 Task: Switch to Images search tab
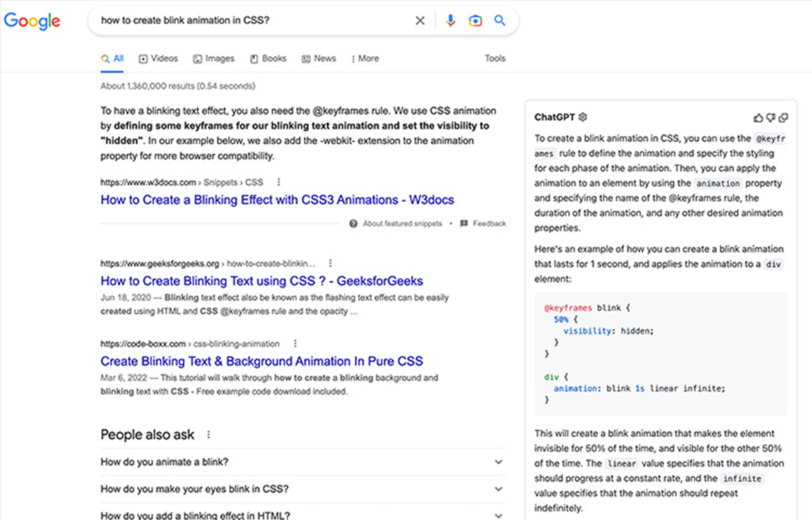pos(214,58)
